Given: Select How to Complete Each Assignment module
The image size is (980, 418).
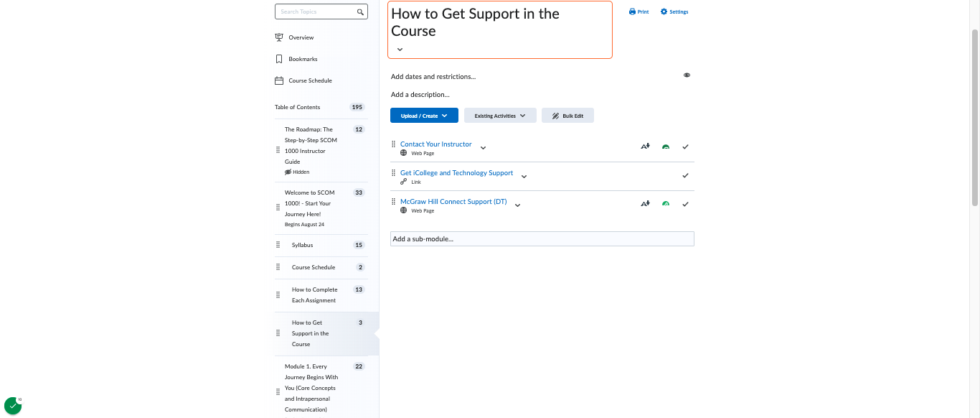Looking at the screenshot, I should pyautogui.click(x=314, y=295).
